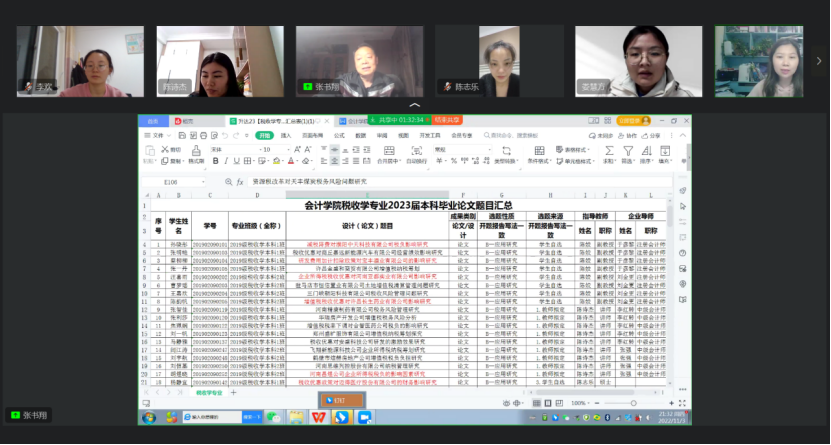Viewport: 831px width, 445px height.
Task: Open the font name dropdown (宋体)
Action: 228,149
